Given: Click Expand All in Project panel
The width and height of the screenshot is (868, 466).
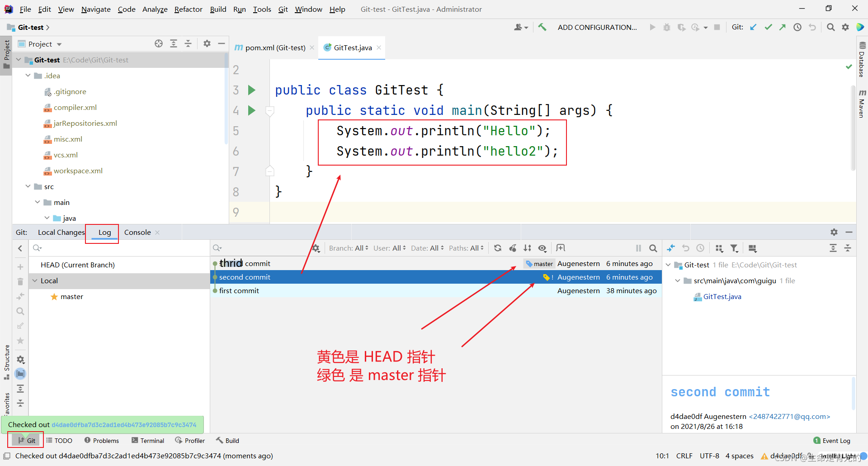Looking at the screenshot, I should pyautogui.click(x=174, y=43).
